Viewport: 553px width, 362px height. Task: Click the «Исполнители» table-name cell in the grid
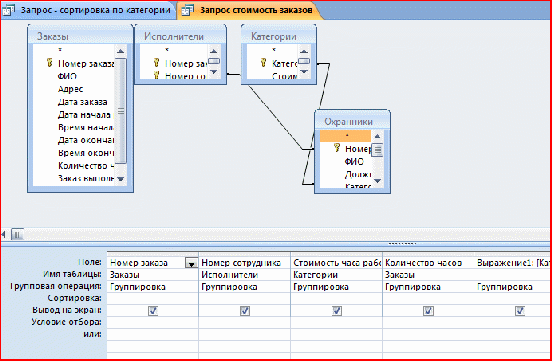tap(244, 274)
